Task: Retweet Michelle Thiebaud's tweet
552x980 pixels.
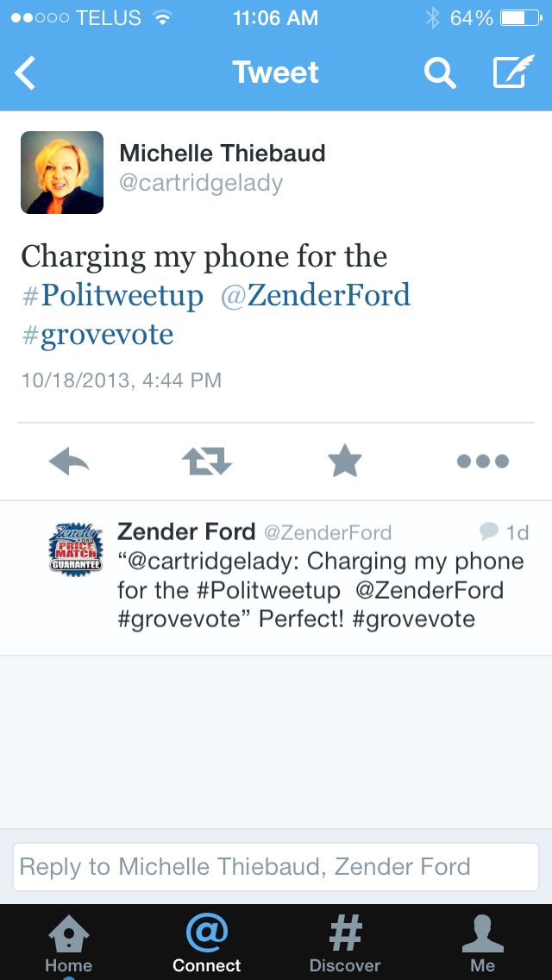Action: (x=207, y=462)
